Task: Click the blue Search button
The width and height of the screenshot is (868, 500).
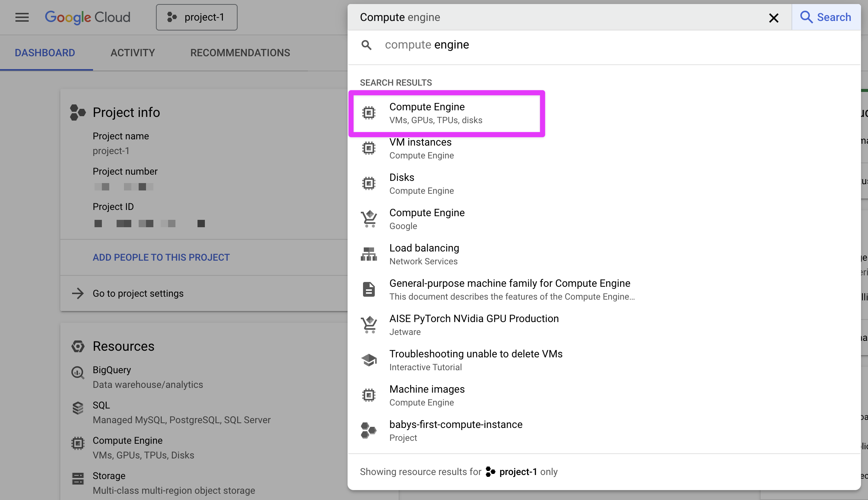Action: [826, 17]
